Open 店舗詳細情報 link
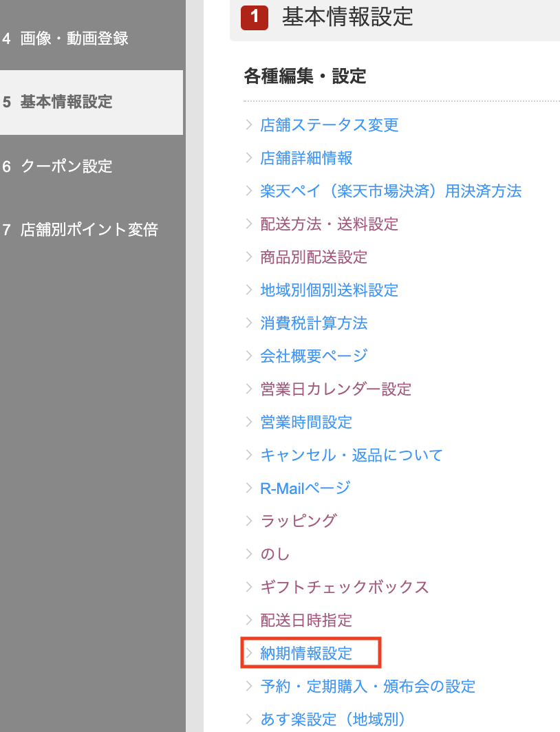The height and width of the screenshot is (732, 560). [306, 158]
